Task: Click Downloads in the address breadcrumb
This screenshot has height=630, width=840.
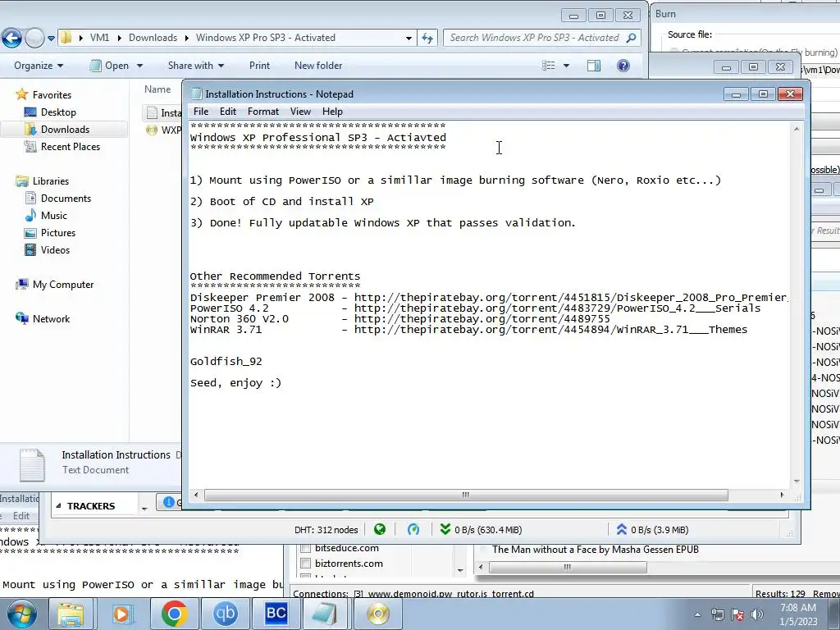Action: 153,38
